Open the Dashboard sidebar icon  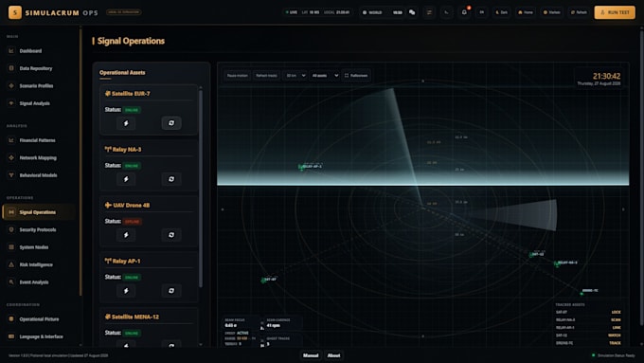pyautogui.click(x=11, y=51)
